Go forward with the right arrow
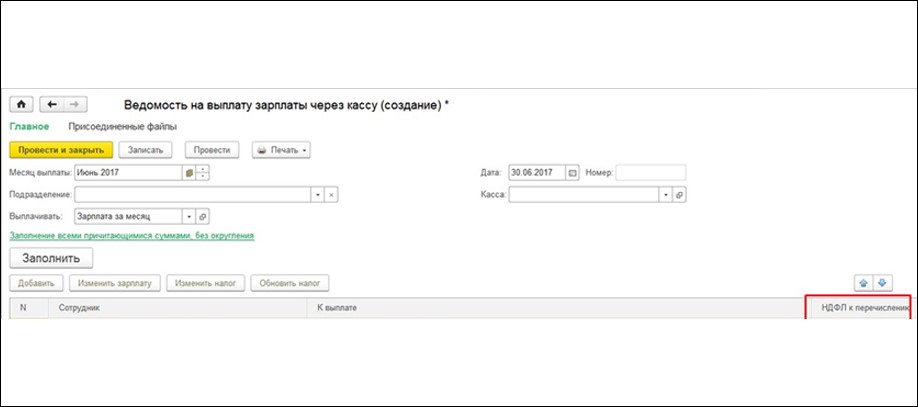 76,104
